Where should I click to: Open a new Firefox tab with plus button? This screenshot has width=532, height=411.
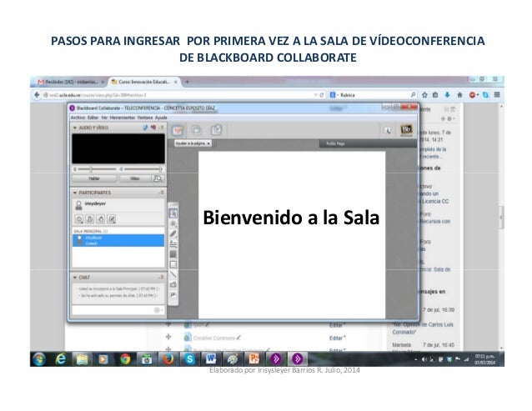[187, 82]
